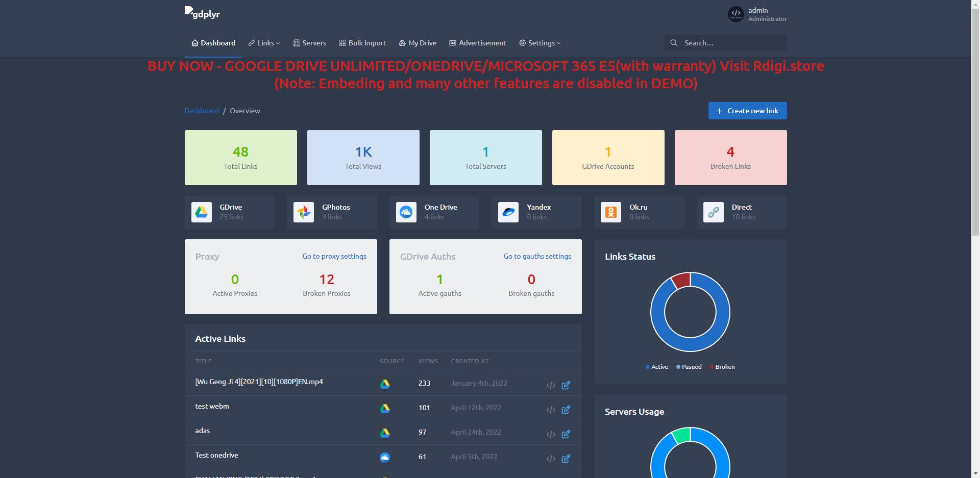
Task: Toggle Active legend in Links Status chart
Action: click(657, 367)
